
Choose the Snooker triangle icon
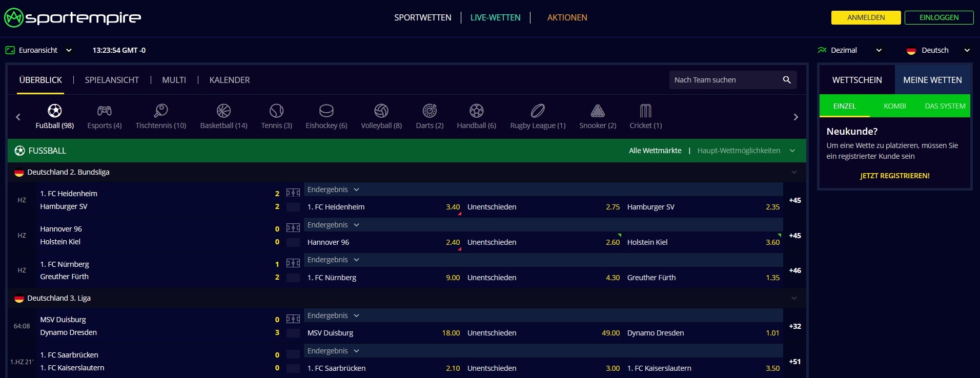(598, 111)
